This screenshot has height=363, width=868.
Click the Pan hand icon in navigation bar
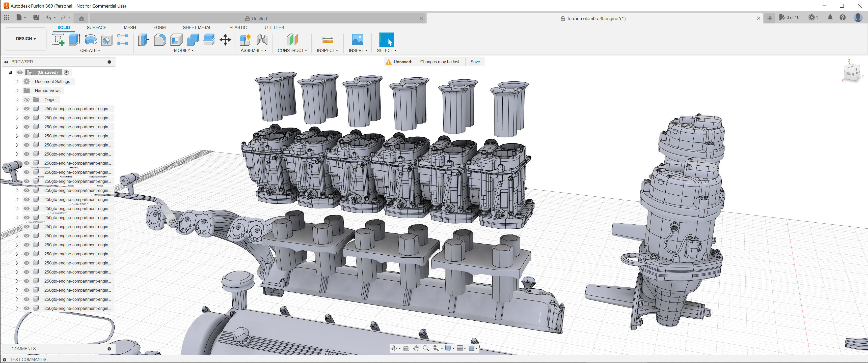[416, 348]
